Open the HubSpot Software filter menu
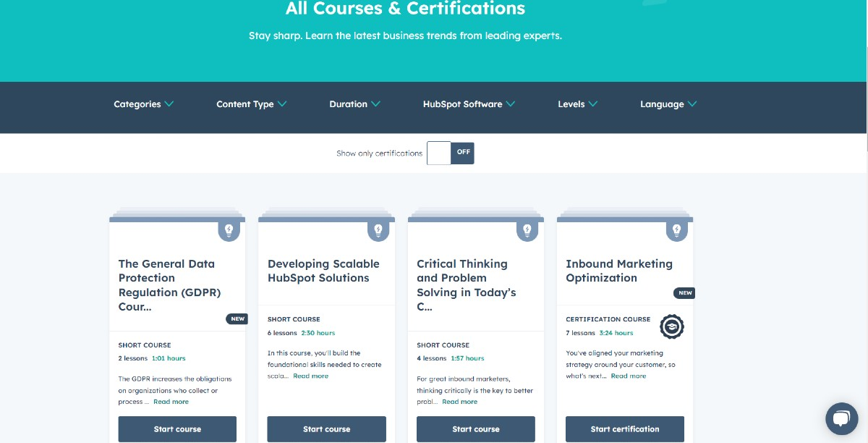 [469, 104]
